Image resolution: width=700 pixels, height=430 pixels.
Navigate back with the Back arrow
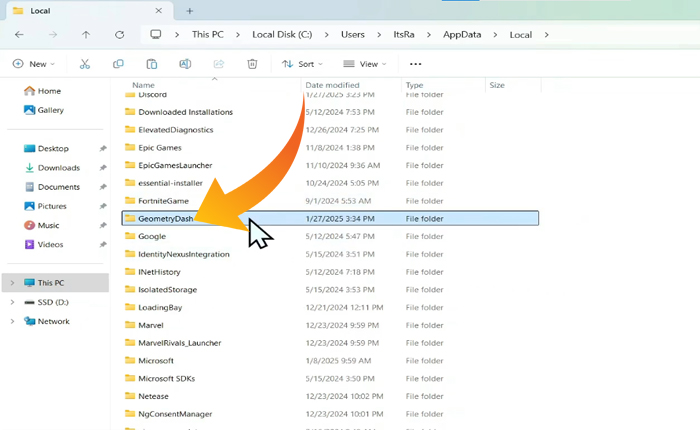19,34
